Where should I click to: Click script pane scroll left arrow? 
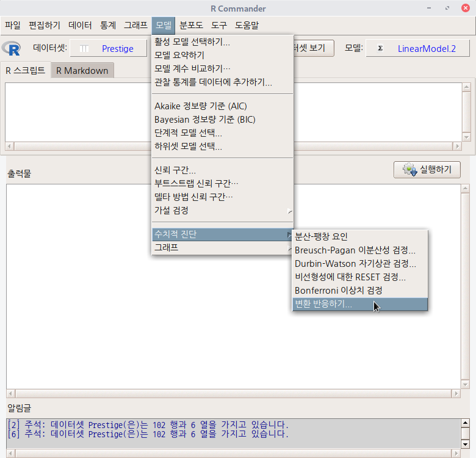tap(10, 147)
